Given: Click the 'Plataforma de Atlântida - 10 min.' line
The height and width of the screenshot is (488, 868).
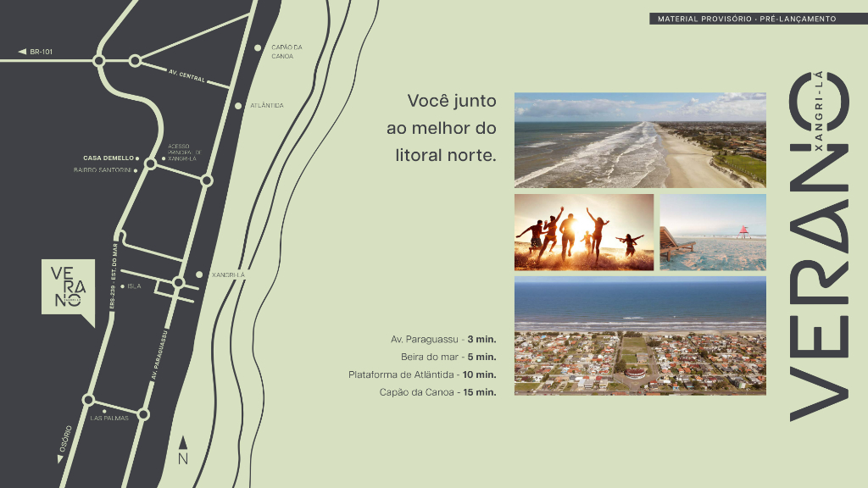Looking at the screenshot, I should click(x=422, y=374).
